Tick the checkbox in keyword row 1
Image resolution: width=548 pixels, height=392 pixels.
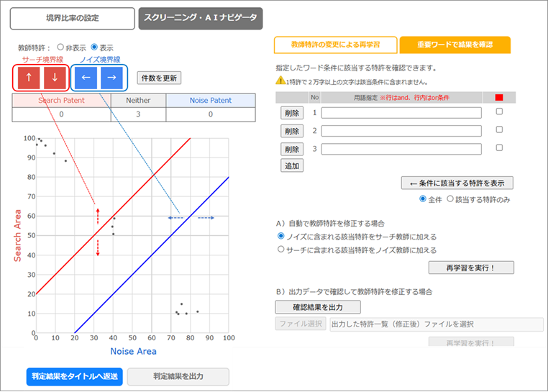pos(499,112)
